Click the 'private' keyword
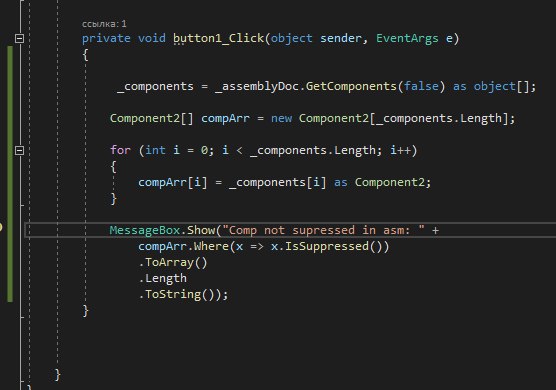 106,38
